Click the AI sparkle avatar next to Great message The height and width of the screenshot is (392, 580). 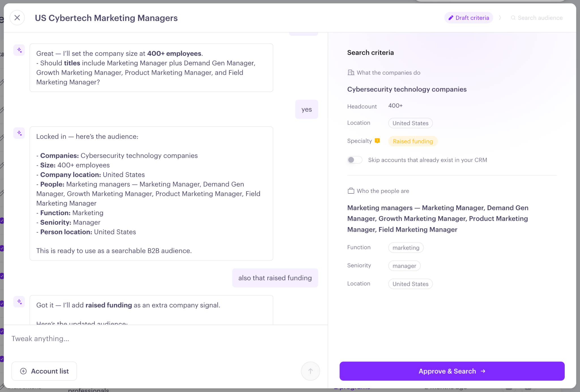pos(19,50)
